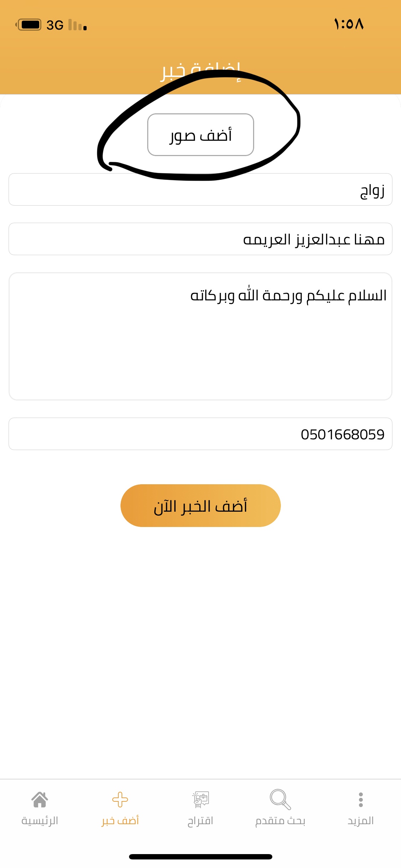Viewport: 401px width, 868px height.
Task: Tap the battery icon in status bar
Action: point(29,25)
